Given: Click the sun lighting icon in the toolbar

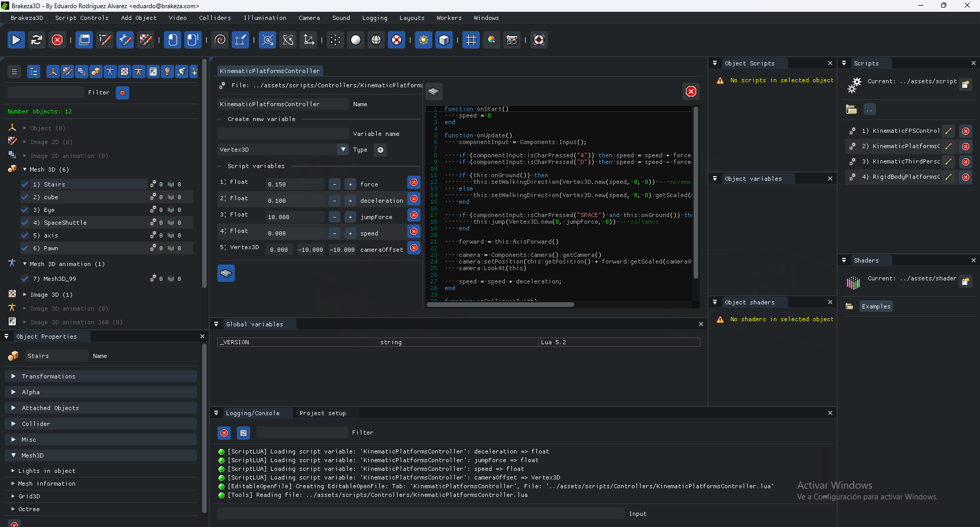Looking at the screenshot, I should tap(423, 40).
